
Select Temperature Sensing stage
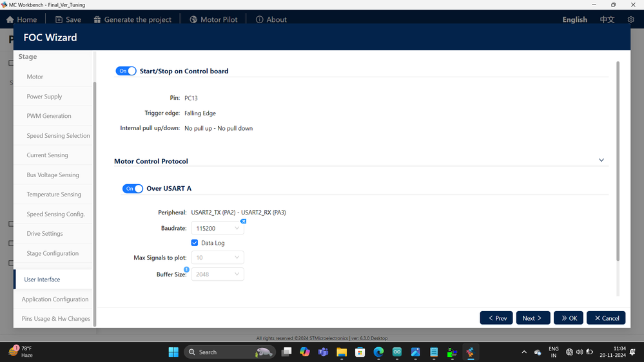click(54, 194)
